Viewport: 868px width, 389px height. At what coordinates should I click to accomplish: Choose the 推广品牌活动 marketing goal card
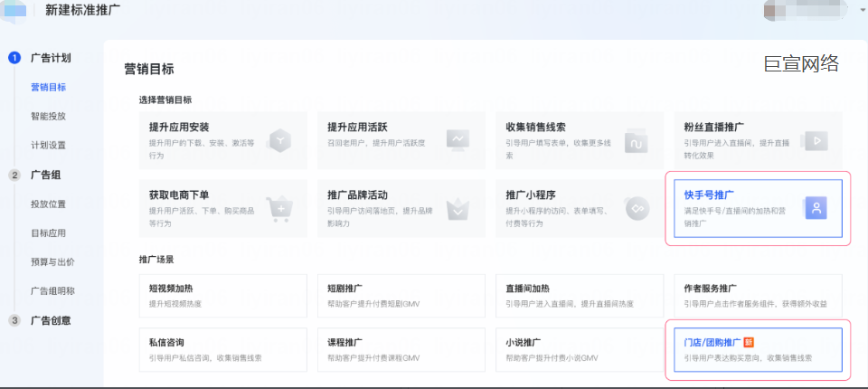tap(401, 209)
